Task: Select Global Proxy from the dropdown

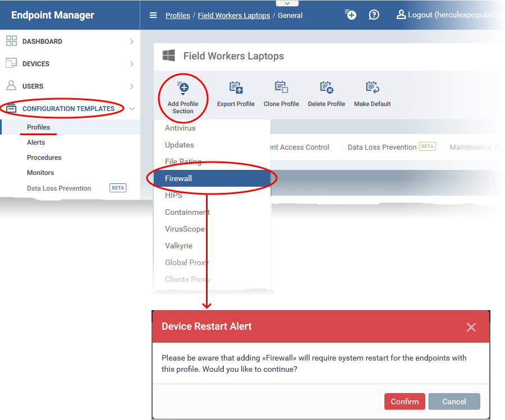Action: (x=212, y=262)
